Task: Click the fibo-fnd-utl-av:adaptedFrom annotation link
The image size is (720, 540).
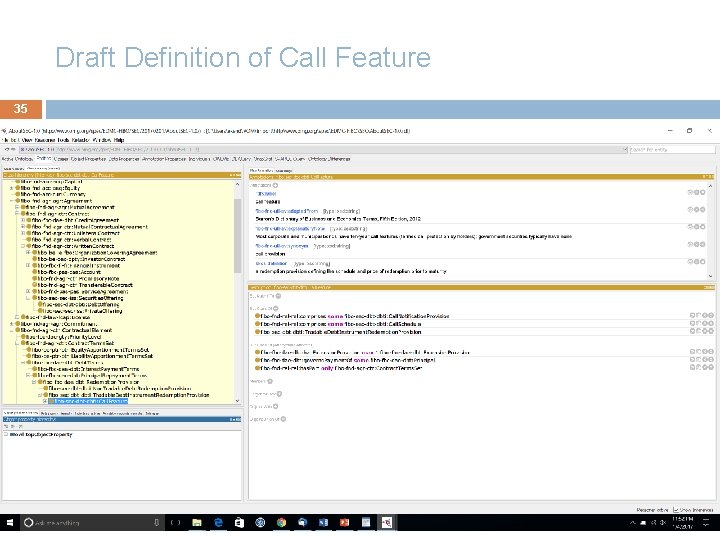Action: point(285,211)
